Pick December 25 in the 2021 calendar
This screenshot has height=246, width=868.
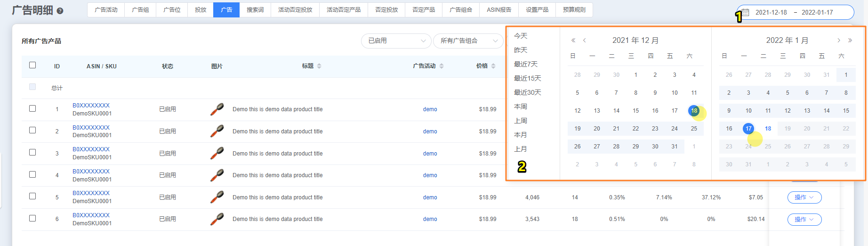[694, 129]
